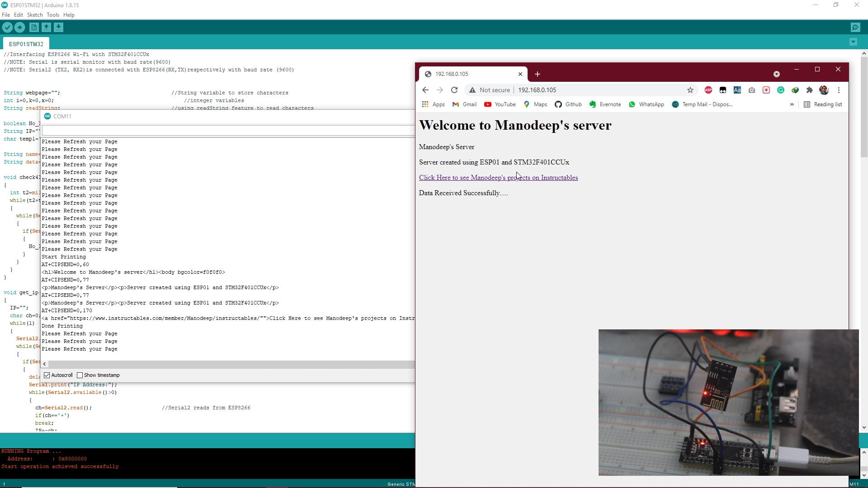Click the red extension icon beside Grammarly
This screenshot has height=488, width=868.
click(766, 90)
